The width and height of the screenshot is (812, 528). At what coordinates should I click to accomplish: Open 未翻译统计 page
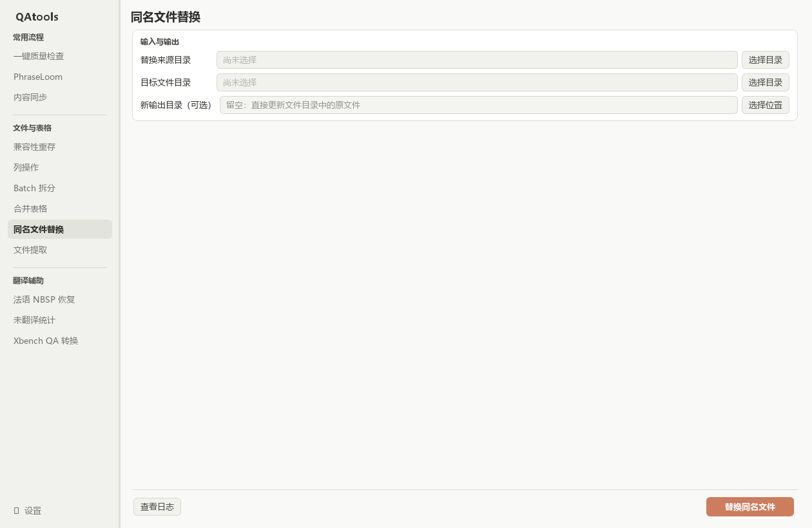(60, 320)
